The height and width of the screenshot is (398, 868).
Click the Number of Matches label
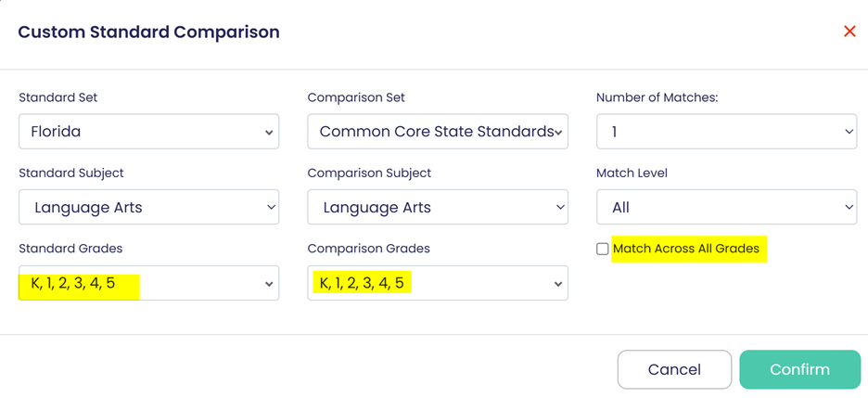pyautogui.click(x=657, y=97)
